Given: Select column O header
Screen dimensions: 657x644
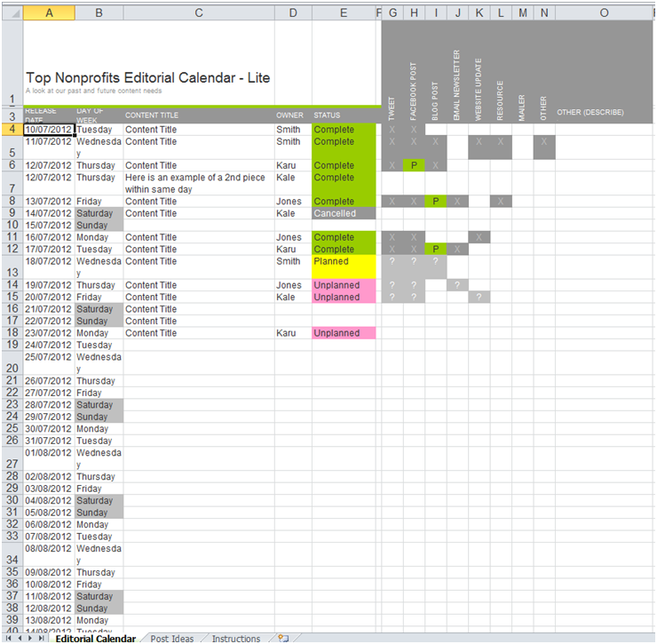Looking at the screenshot, I should point(604,13).
